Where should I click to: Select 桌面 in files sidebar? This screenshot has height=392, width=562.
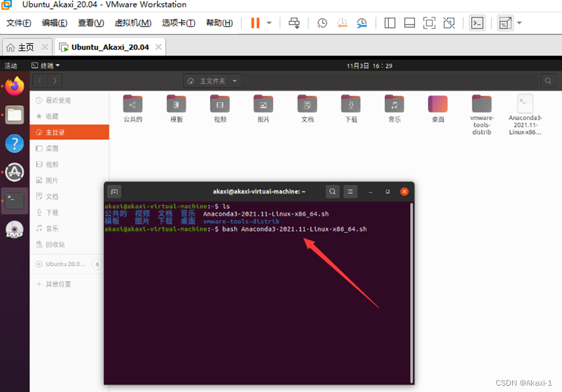coord(69,148)
